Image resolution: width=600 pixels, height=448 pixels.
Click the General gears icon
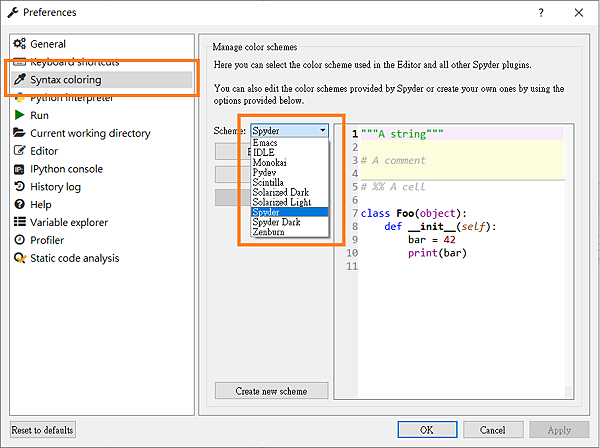tap(20, 44)
